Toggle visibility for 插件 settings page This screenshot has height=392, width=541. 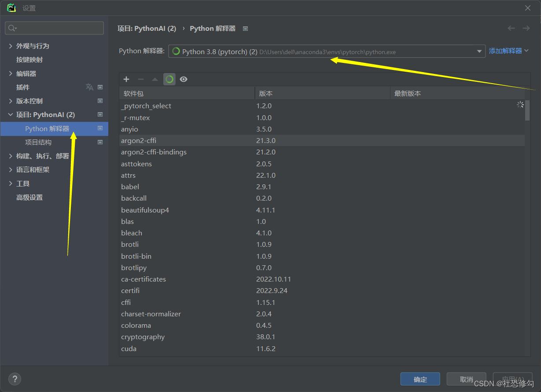click(x=99, y=87)
